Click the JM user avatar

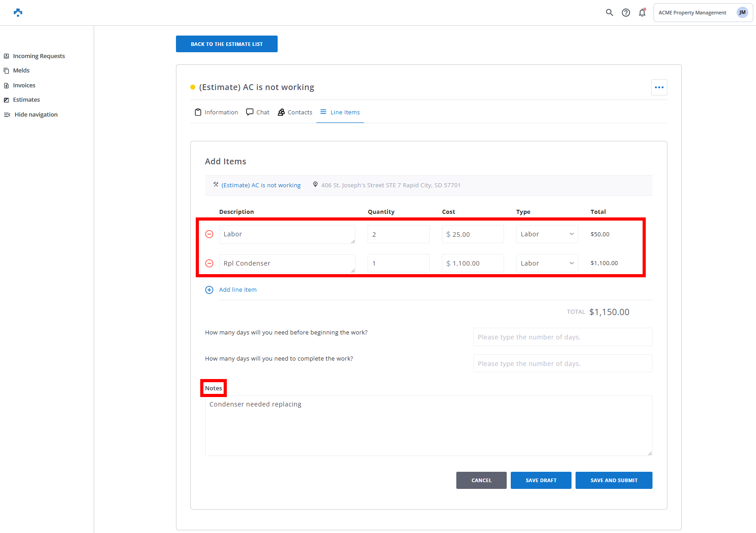(742, 13)
